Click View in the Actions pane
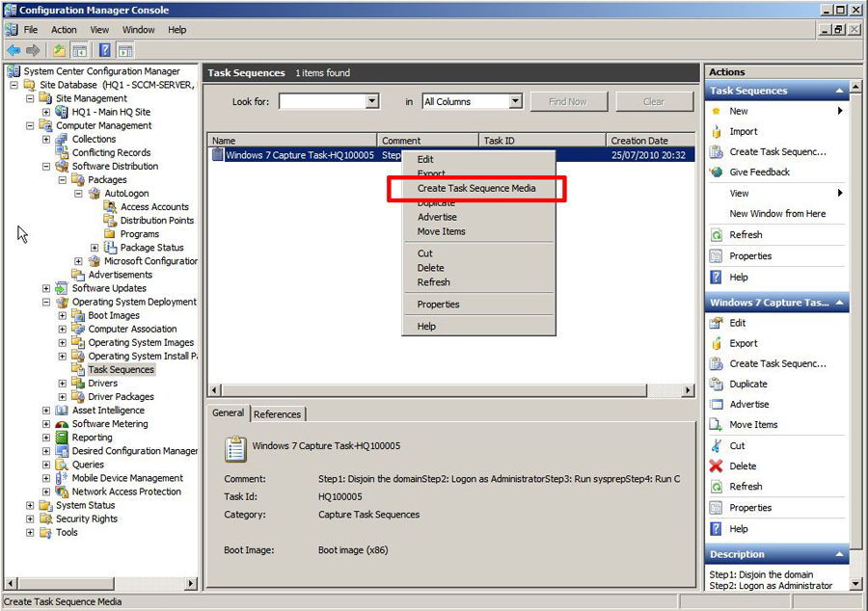 739,194
